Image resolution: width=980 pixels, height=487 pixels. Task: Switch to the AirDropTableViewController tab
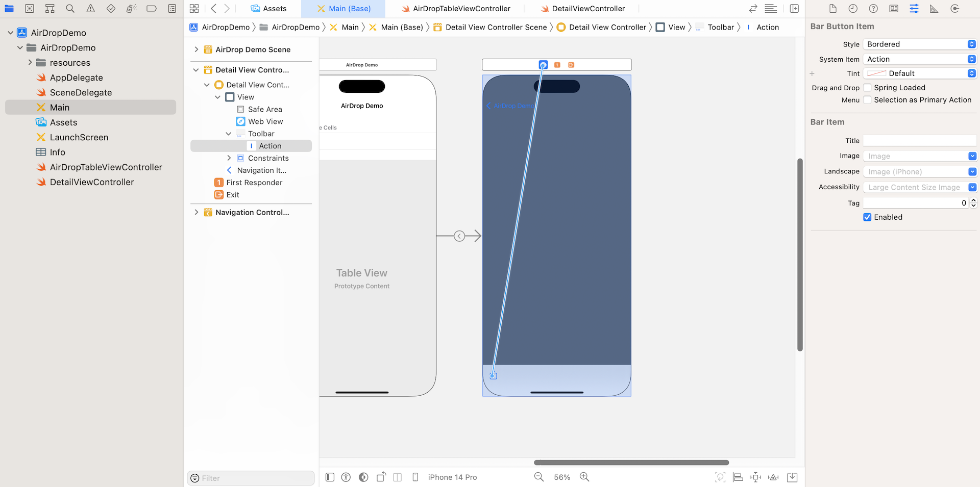(x=461, y=9)
